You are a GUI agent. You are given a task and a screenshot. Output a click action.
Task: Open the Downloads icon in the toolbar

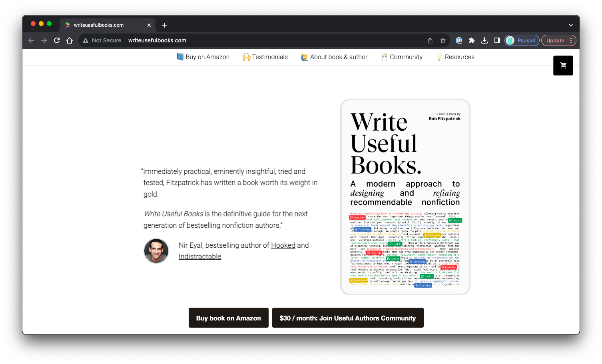(484, 40)
